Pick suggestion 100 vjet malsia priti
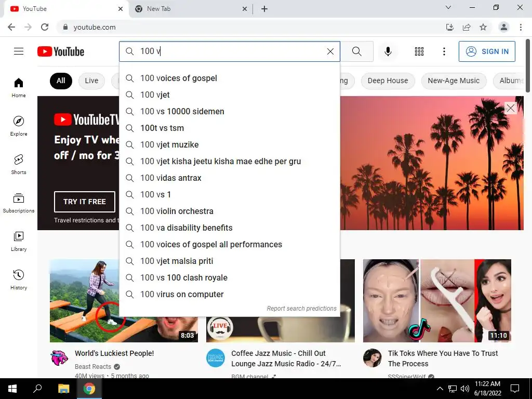The height and width of the screenshot is (399, 532). [x=230, y=261]
